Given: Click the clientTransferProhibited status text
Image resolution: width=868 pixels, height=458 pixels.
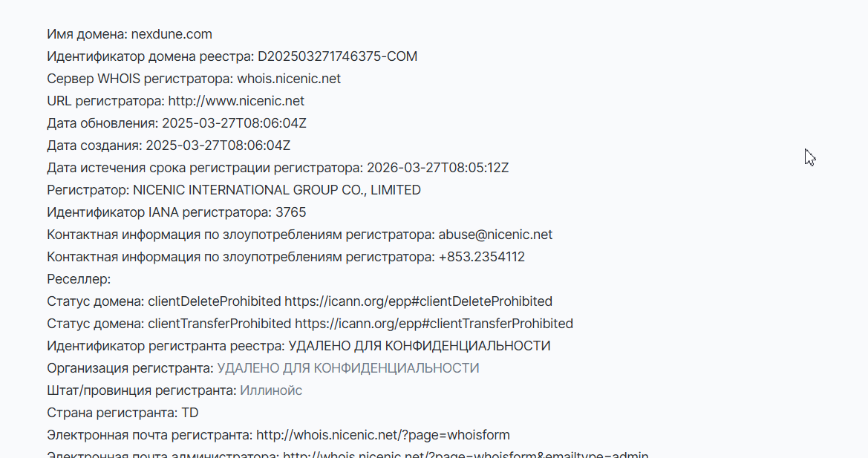Looking at the screenshot, I should point(219,324).
